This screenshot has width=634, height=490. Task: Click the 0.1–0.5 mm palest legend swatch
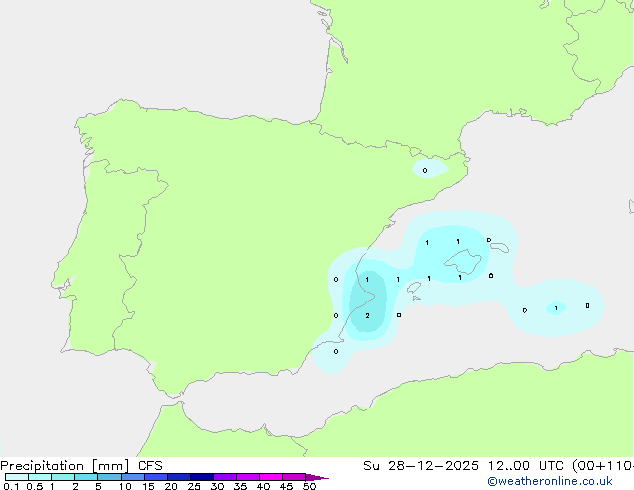pyautogui.click(x=17, y=477)
